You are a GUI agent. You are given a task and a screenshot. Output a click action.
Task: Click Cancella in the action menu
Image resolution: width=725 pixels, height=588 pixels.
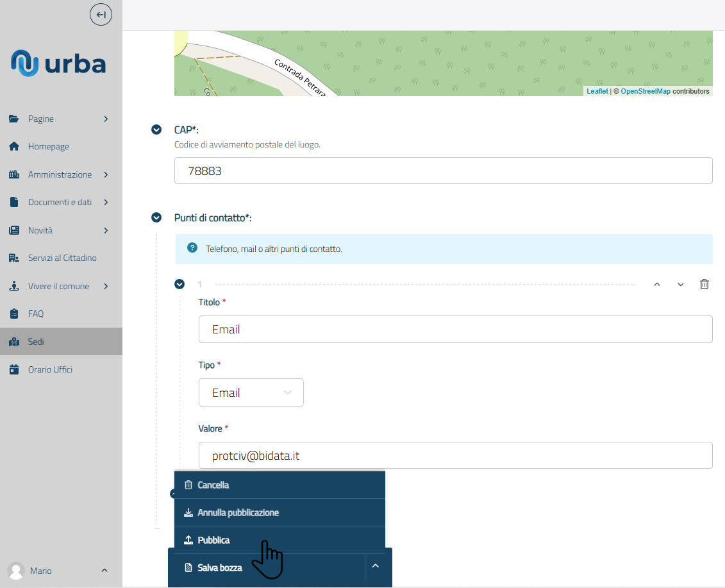coord(213,485)
